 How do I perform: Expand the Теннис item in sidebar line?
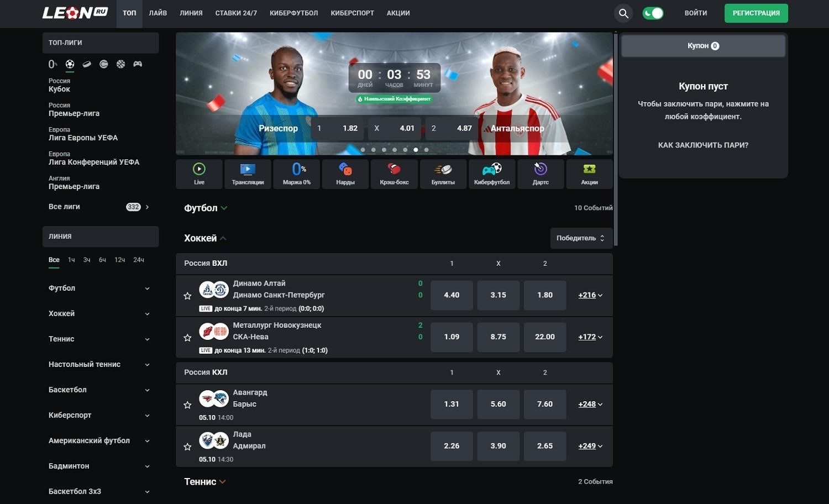pos(99,339)
